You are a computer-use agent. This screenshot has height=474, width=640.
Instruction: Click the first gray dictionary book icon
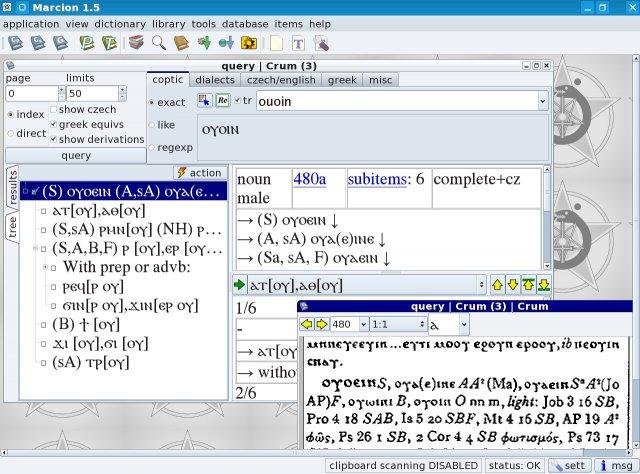pos(16,43)
